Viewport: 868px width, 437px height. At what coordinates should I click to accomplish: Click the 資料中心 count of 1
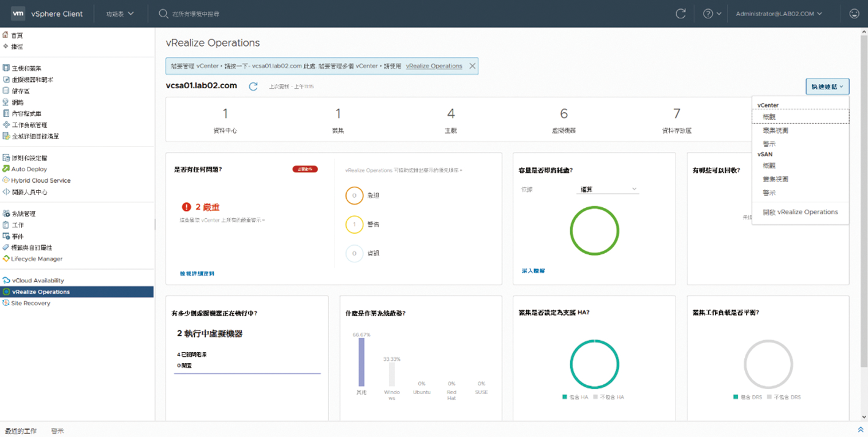pos(225,114)
